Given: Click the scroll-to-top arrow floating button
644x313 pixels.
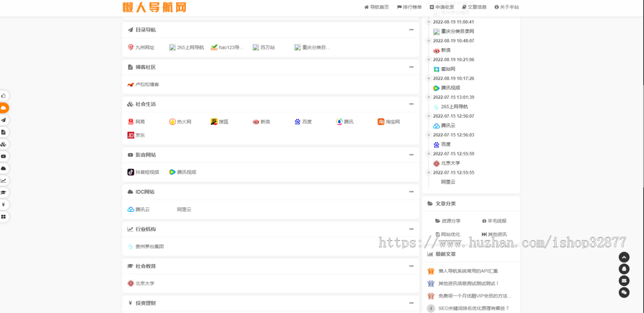Looking at the screenshot, I should point(624,257).
